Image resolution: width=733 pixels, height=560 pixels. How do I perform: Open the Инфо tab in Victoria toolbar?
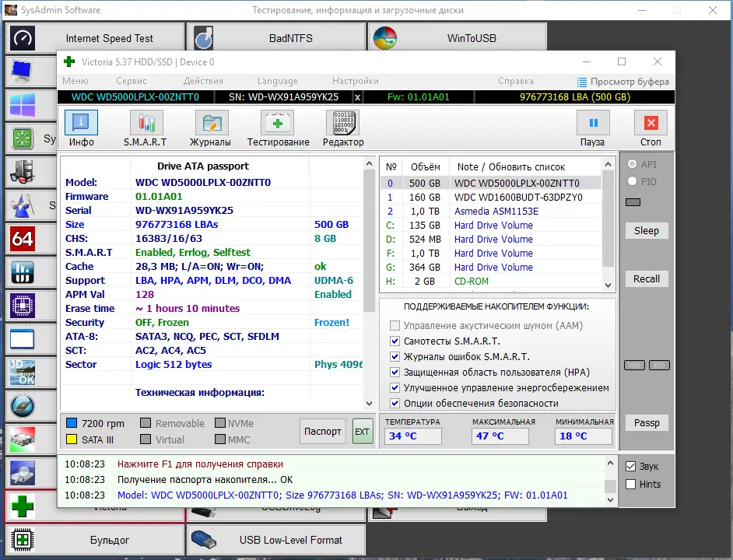tap(82, 123)
